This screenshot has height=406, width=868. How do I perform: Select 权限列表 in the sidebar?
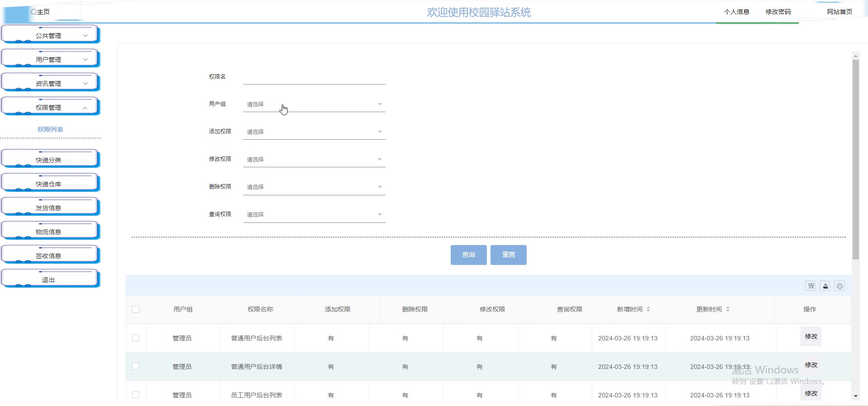click(50, 129)
